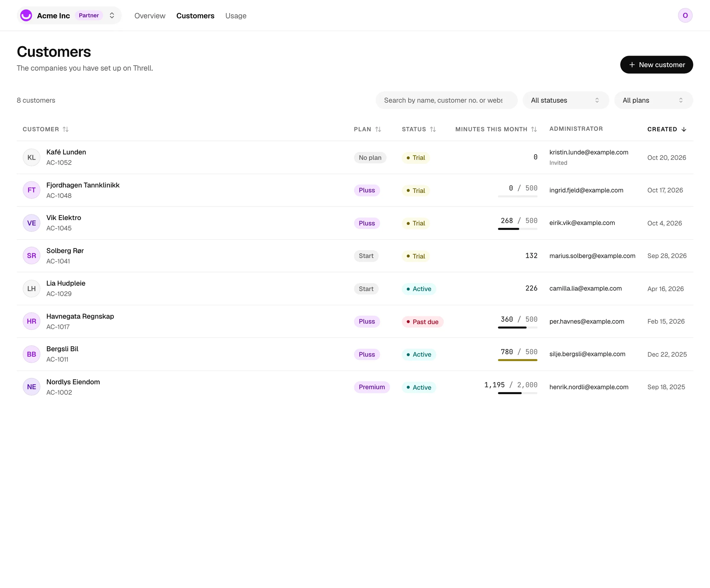Screen dimensions: 710x588
Task: Click the LH avatar of Lia Hudpleie
Action: coord(31,289)
